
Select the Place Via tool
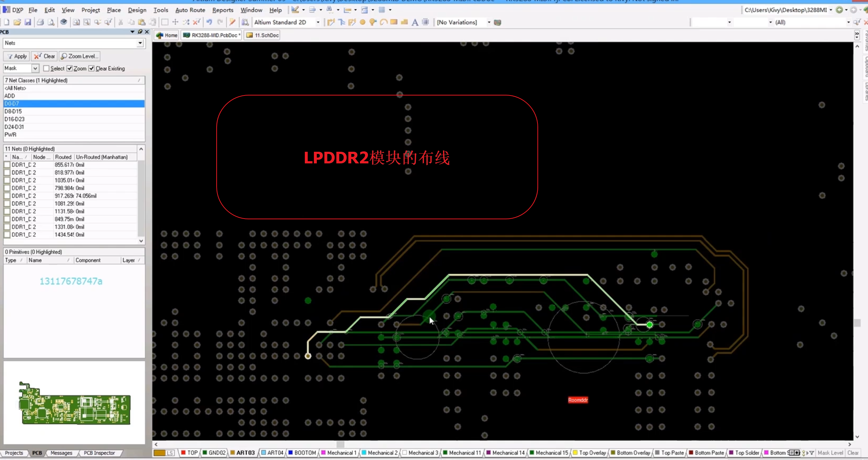373,23
